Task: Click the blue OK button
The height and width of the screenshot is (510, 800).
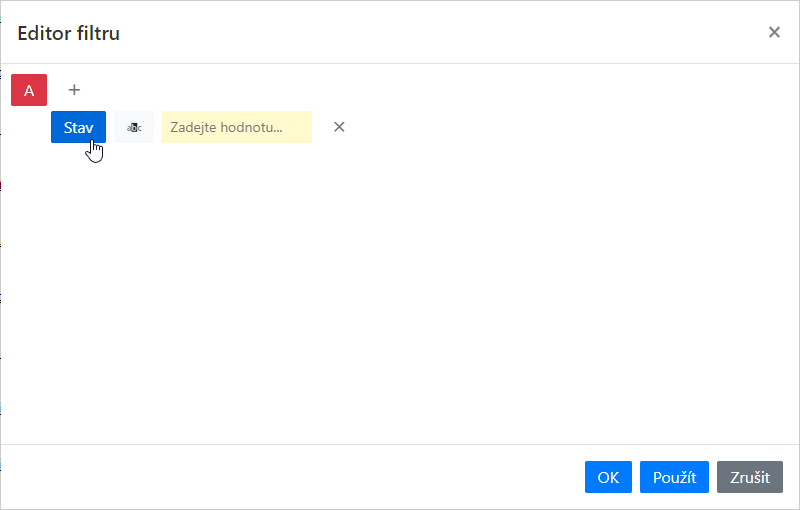Action: point(608,477)
